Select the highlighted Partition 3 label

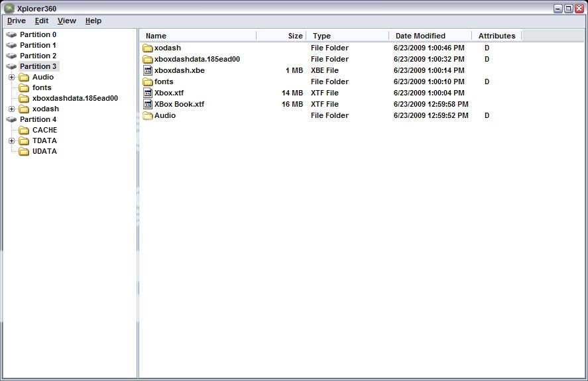[x=38, y=66]
